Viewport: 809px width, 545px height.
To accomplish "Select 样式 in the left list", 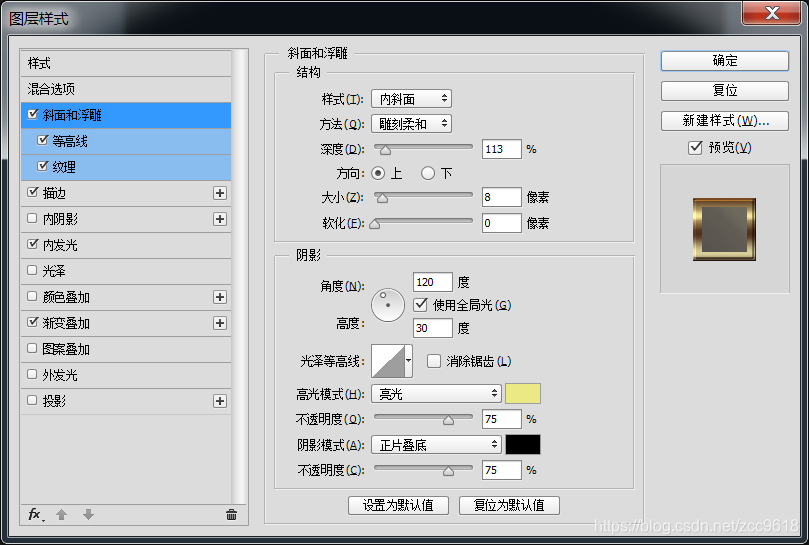I will [126, 63].
